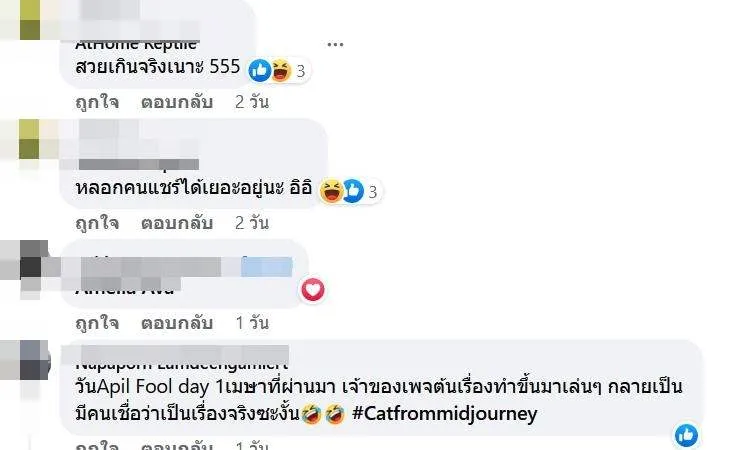Click ถูกใจ under the heart-reacted comment

[97, 323]
